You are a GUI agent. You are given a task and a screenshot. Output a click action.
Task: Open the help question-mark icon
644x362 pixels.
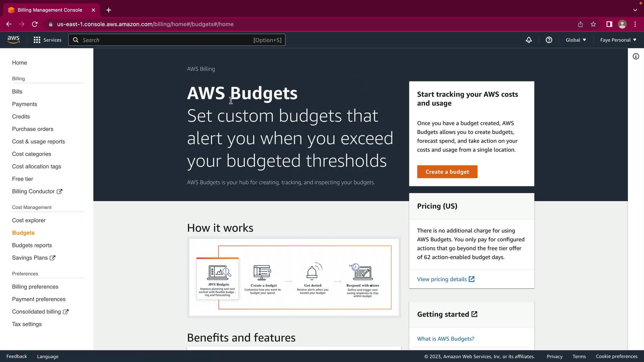click(x=549, y=40)
